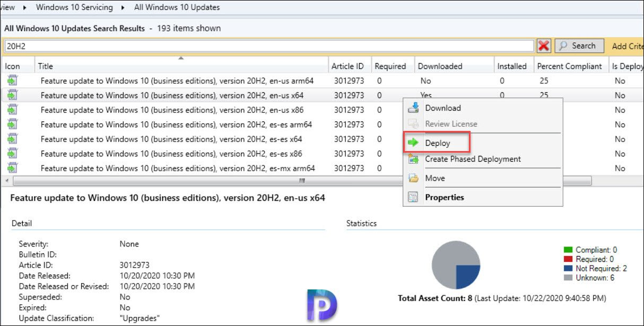Click the green Compliant legend swatch

[x=568, y=250]
